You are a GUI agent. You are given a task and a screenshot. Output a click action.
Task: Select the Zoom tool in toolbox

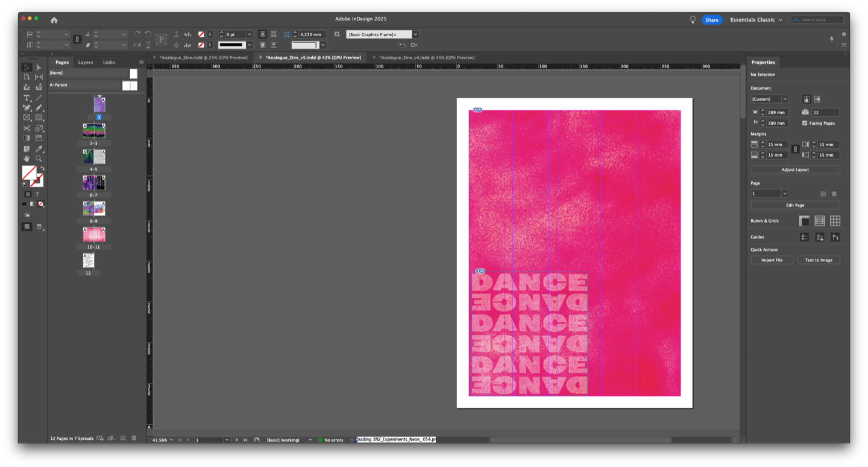39,159
